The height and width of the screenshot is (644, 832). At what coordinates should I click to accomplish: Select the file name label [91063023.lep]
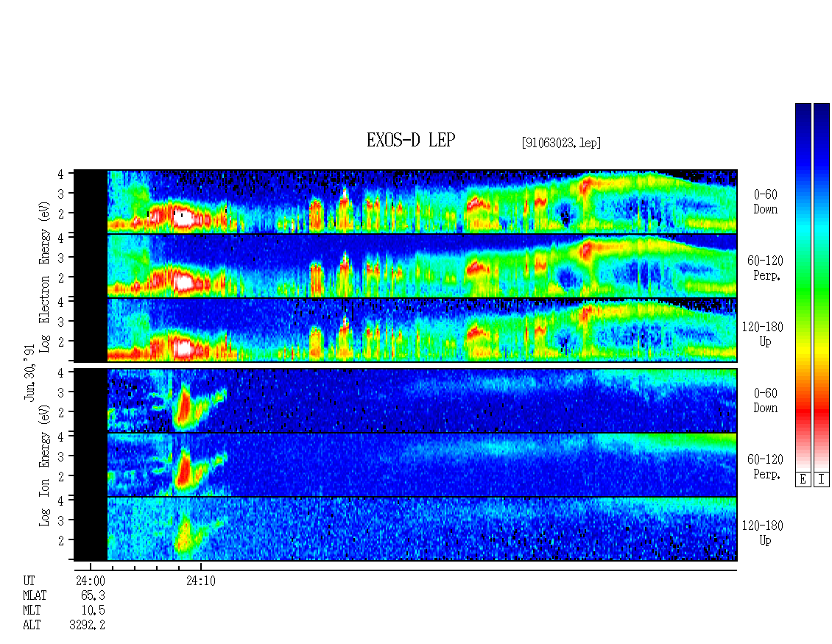click(x=561, y=142)
